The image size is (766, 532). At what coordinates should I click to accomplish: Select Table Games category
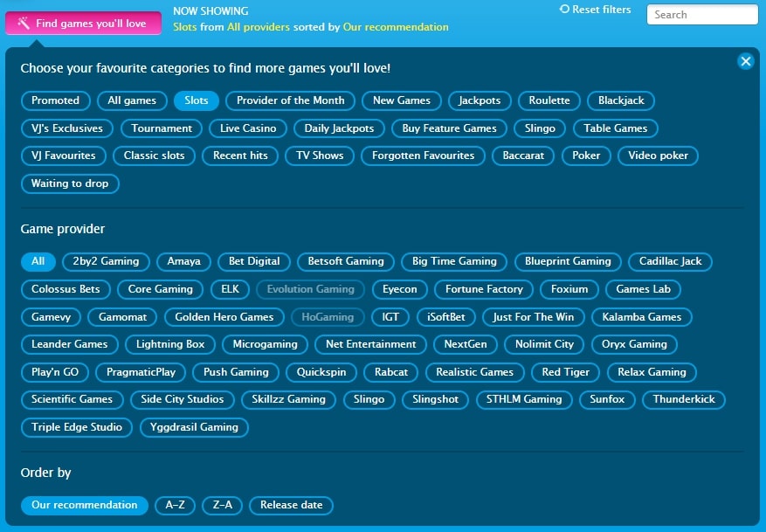pos(616,128)
